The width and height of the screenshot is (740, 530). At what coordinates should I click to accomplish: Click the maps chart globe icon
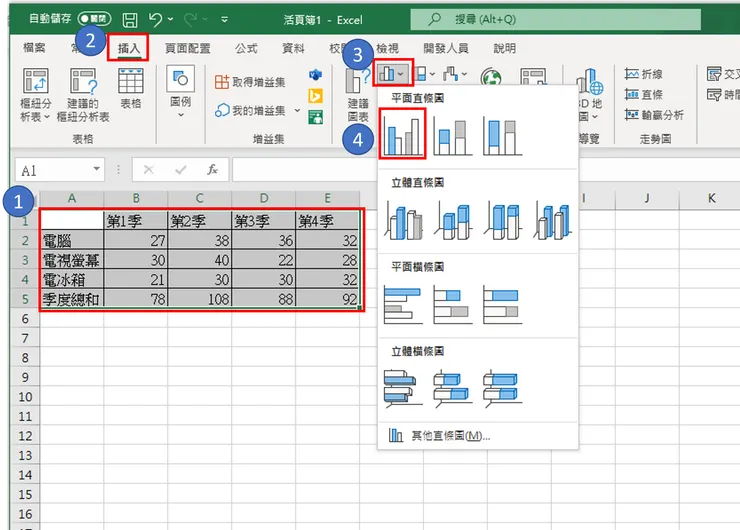coord(491,77)
